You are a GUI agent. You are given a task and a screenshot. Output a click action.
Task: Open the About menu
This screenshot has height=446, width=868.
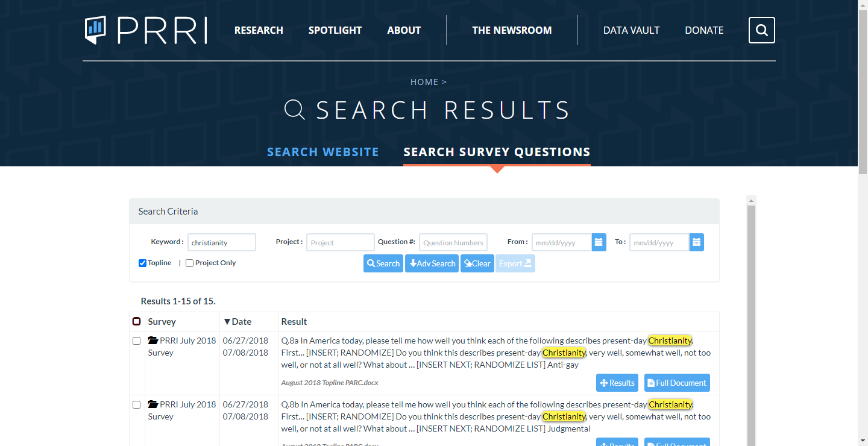click(x=404, y=30)
